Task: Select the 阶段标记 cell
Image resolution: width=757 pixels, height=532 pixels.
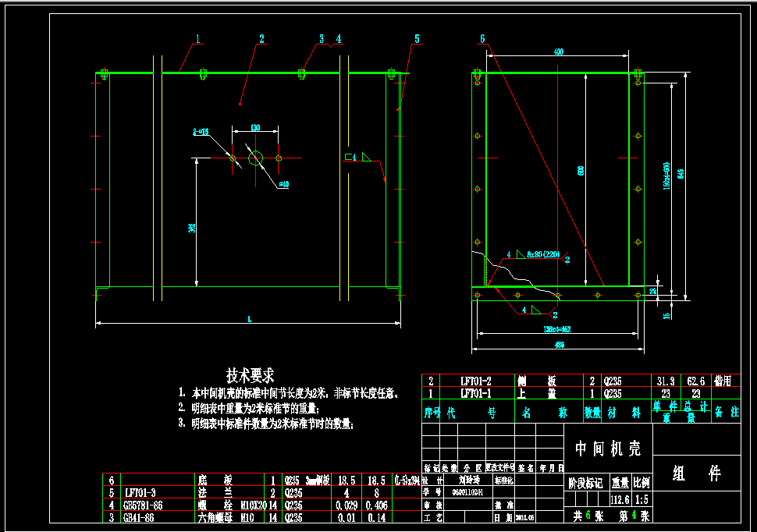Action: 585,483
